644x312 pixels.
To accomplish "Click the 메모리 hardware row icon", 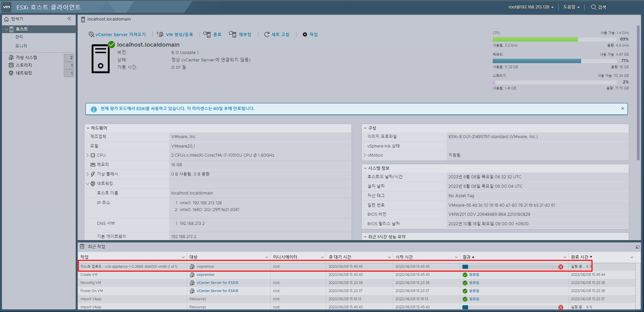I will coord(93,165).
